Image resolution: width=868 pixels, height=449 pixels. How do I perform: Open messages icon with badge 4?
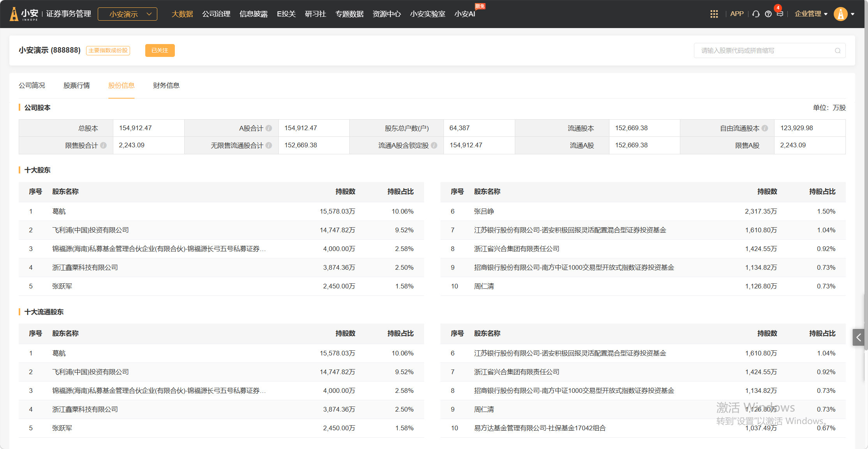coord(780,14)
